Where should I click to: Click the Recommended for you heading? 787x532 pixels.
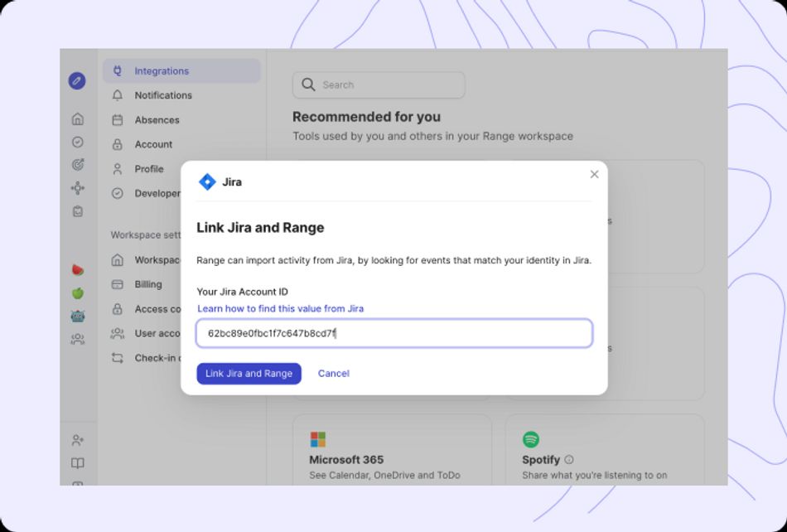[x=366, y=117]
